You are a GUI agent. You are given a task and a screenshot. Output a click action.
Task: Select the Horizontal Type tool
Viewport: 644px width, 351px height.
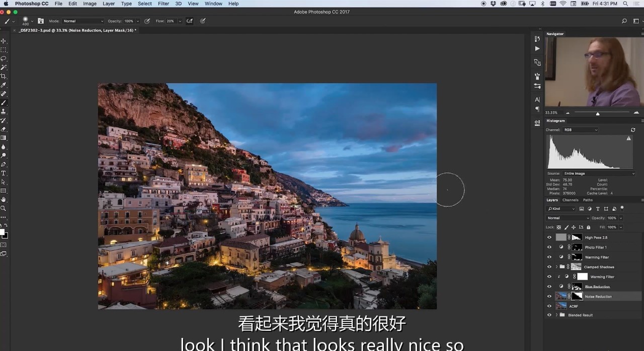4,173
